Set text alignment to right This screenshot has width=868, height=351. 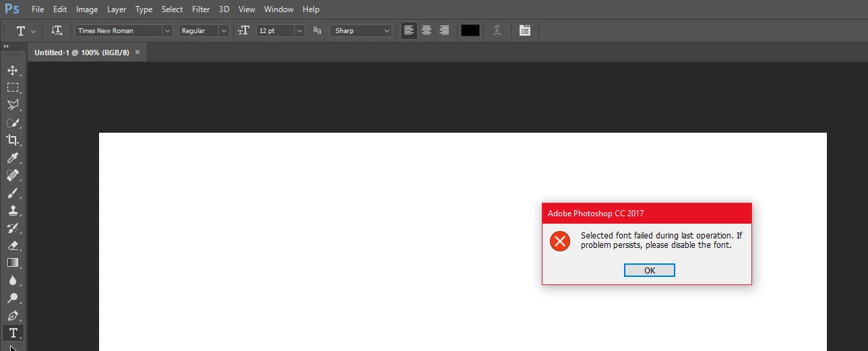click(x=444, y=30)
